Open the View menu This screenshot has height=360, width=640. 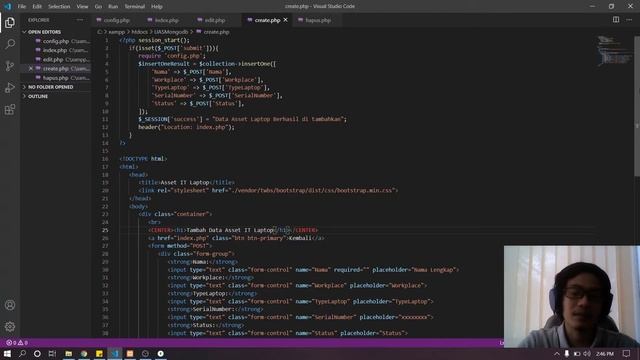coord(82,7)
